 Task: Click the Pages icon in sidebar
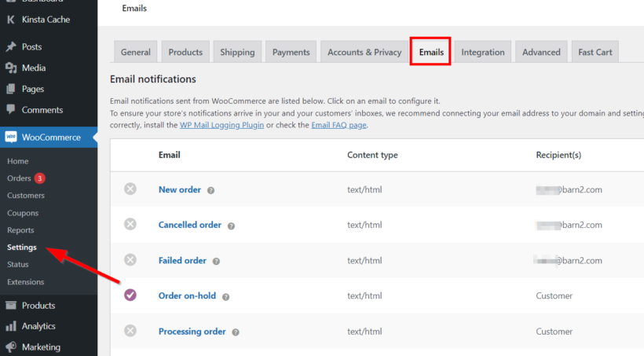[11, 89]
